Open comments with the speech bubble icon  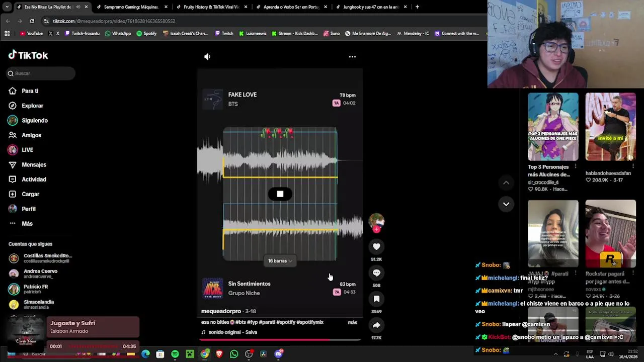tap(376, 273)
